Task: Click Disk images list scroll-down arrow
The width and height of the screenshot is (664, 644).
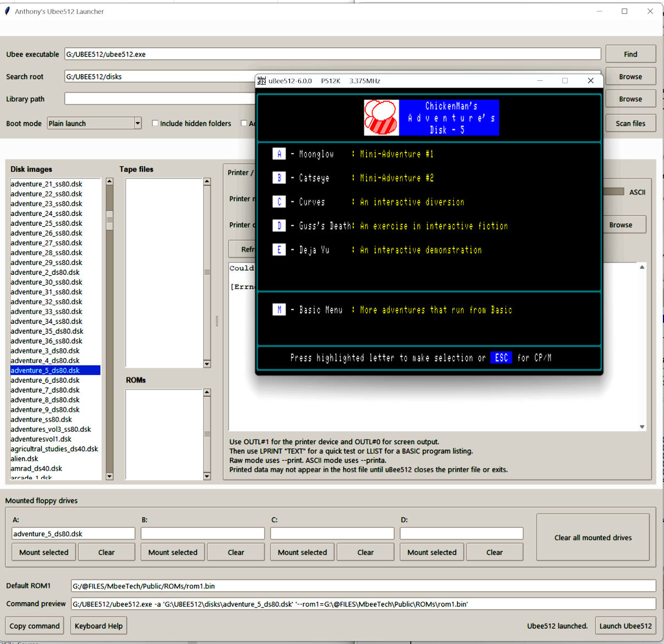Action: point(109,476)
